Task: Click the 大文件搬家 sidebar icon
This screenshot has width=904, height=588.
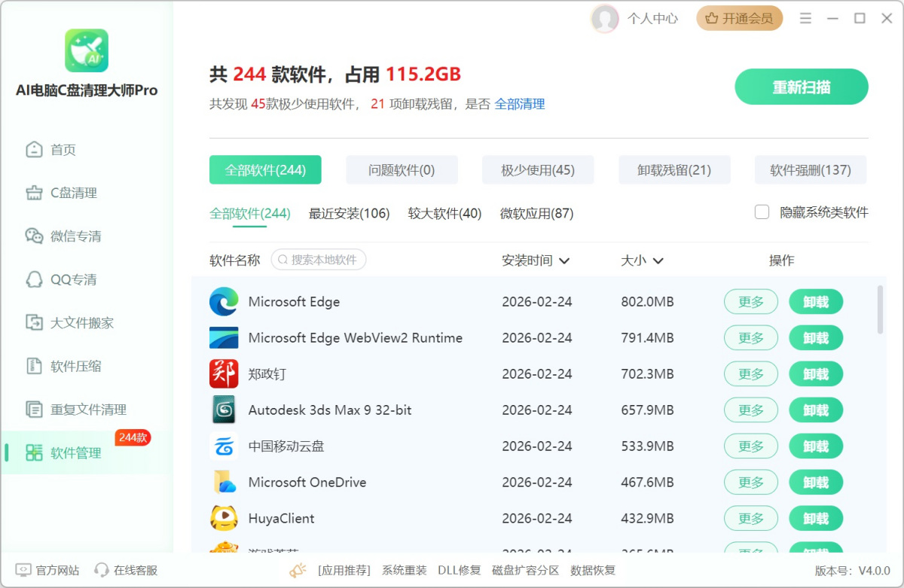Action: click(34, 323)
